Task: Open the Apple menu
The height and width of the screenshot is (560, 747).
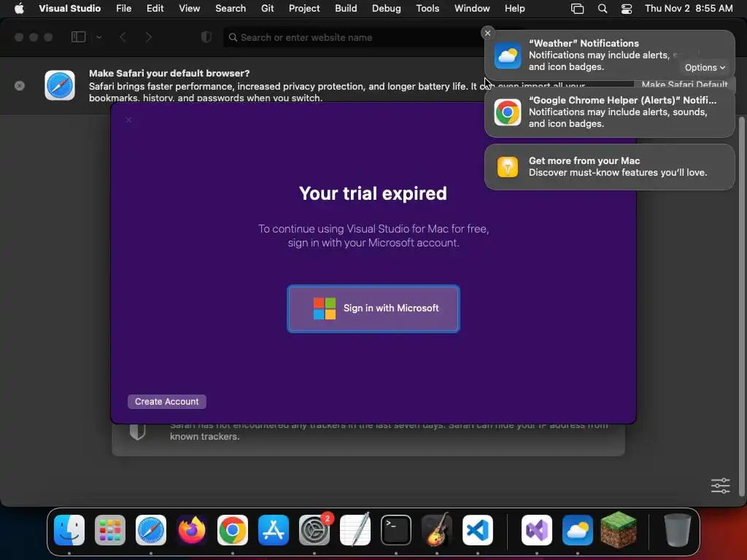Action: coord(19,9)
